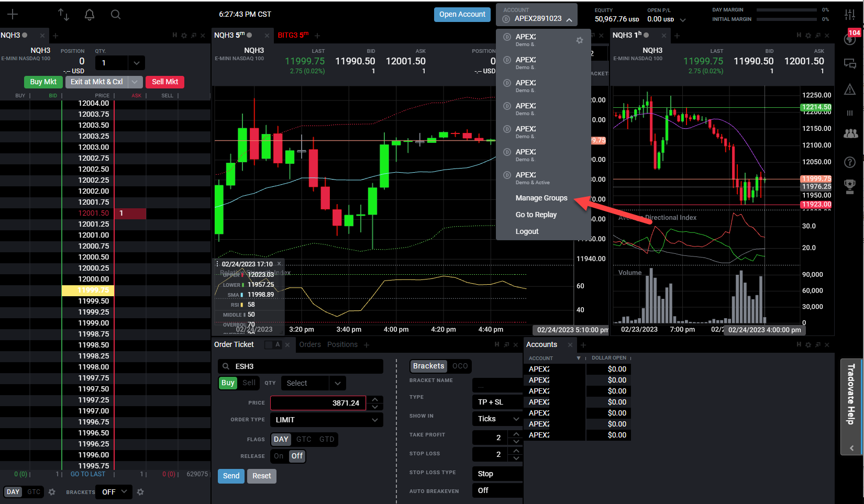Click the Send order button
This screenshot has height=504, width=864.
click(231, 476)
